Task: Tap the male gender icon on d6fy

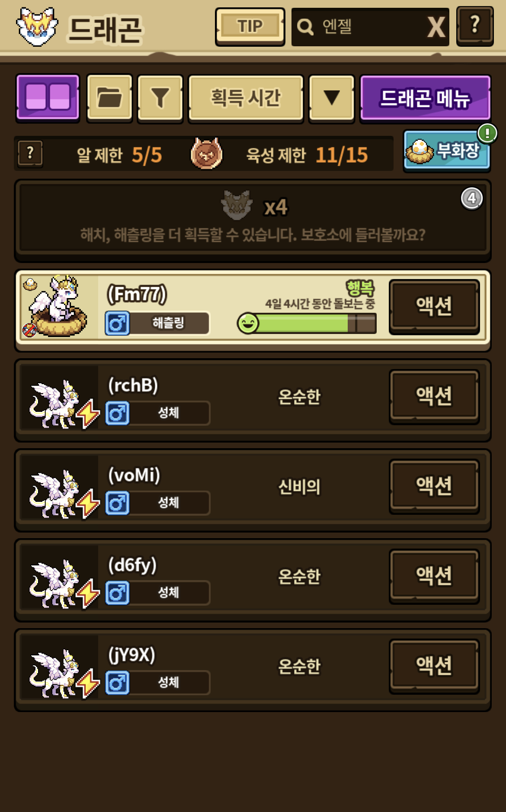Action: pos(117,593)
